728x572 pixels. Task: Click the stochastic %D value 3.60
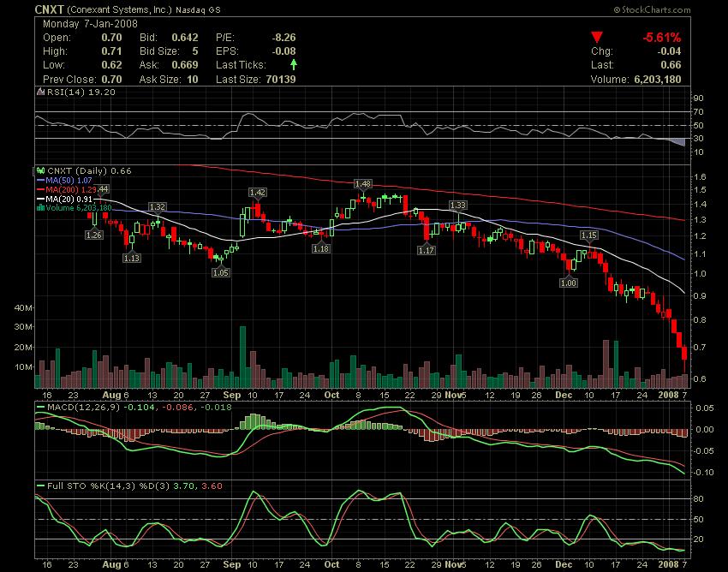[x=212, y=486]
